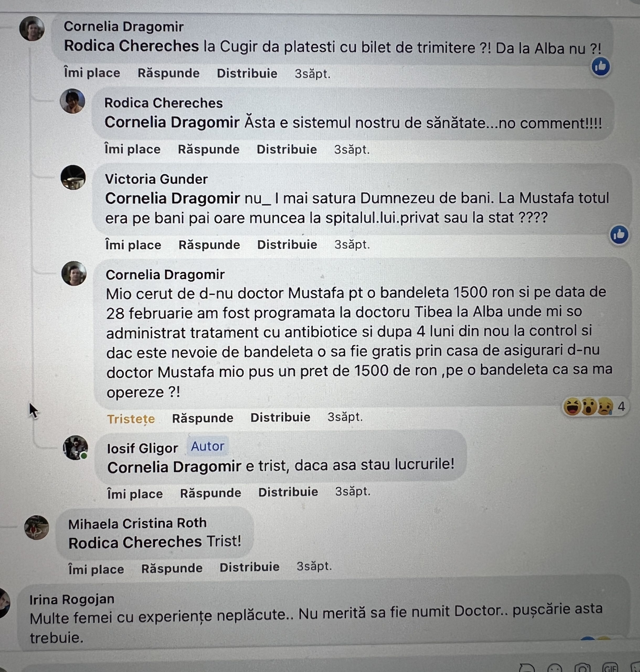Open Cornelia Dragomir's top comment avatar

32,29
